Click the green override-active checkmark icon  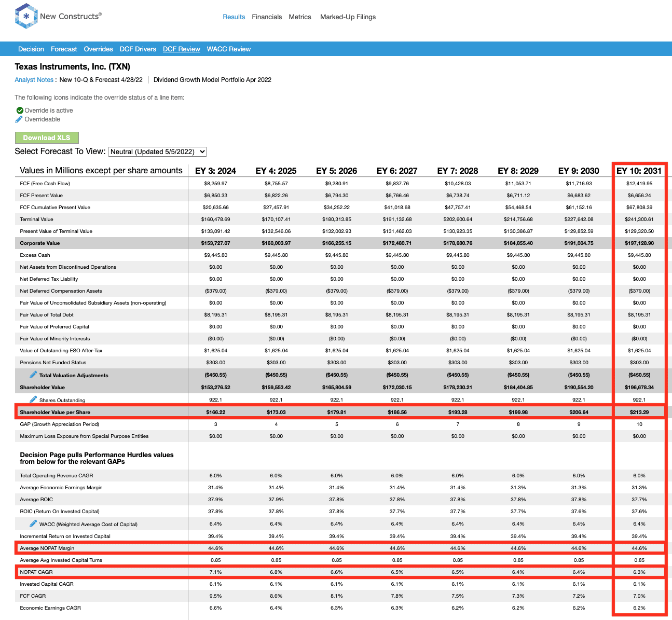click(x=20, y=111)
